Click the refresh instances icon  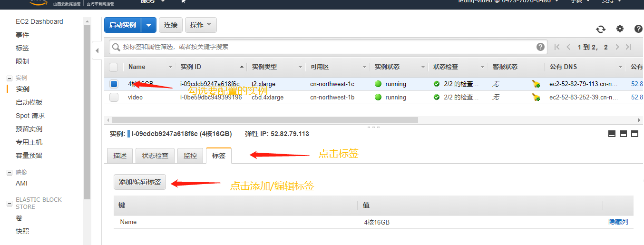click(601, 29)
